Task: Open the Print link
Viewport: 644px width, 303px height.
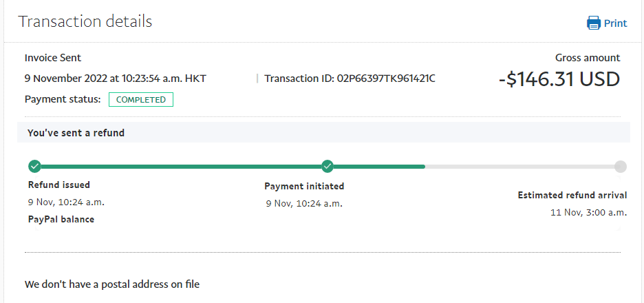Action: tap(615, 23)
